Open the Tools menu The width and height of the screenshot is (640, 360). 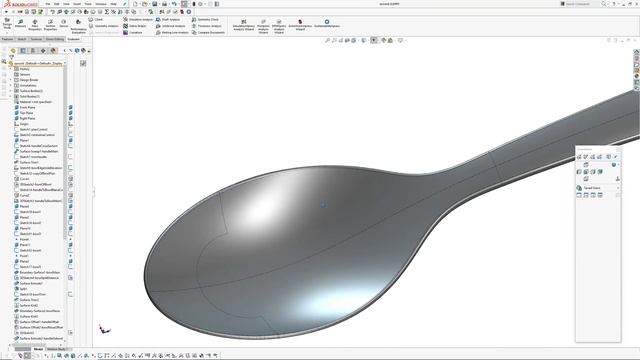(x=88, y=4)
